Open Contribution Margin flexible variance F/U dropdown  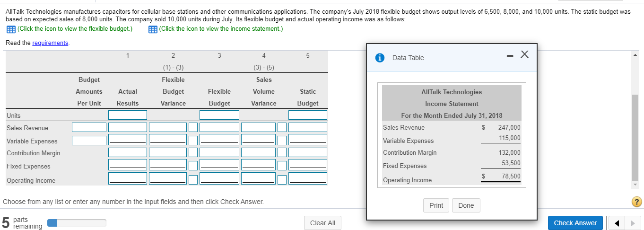(193, 152)
